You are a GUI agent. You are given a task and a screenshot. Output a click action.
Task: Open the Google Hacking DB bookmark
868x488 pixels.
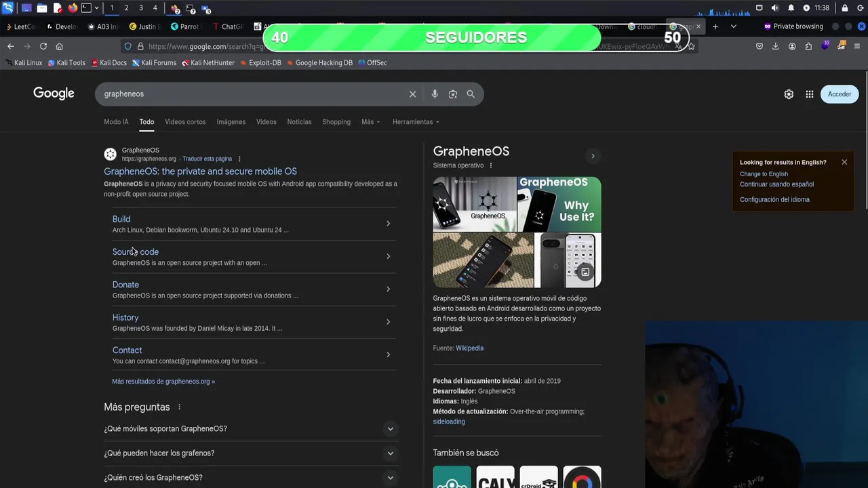pos(319,62)
